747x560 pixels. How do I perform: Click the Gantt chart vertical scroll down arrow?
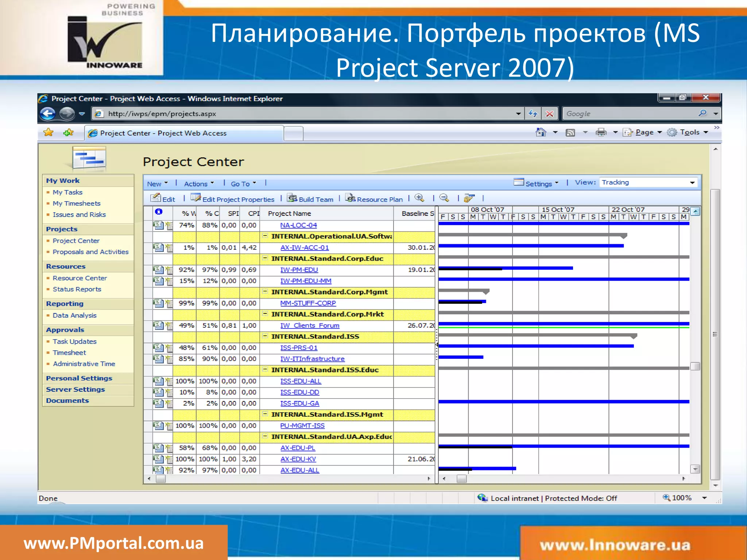pos(696,469)
